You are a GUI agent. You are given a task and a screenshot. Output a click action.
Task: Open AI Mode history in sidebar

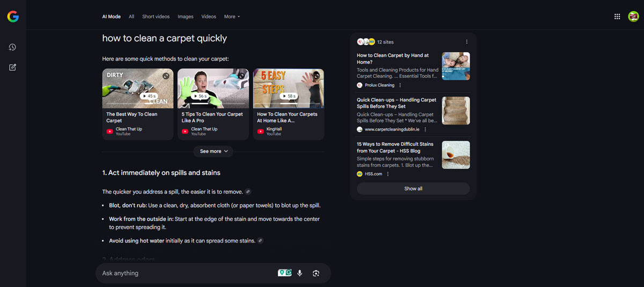click(x=12, y=47)
